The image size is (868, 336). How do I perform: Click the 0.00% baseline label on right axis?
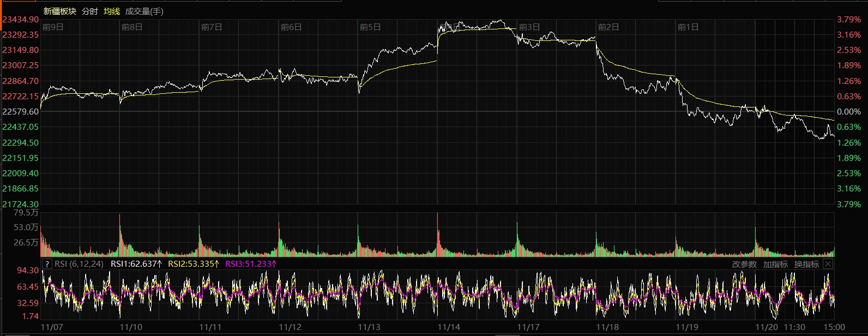click(848, 112)
